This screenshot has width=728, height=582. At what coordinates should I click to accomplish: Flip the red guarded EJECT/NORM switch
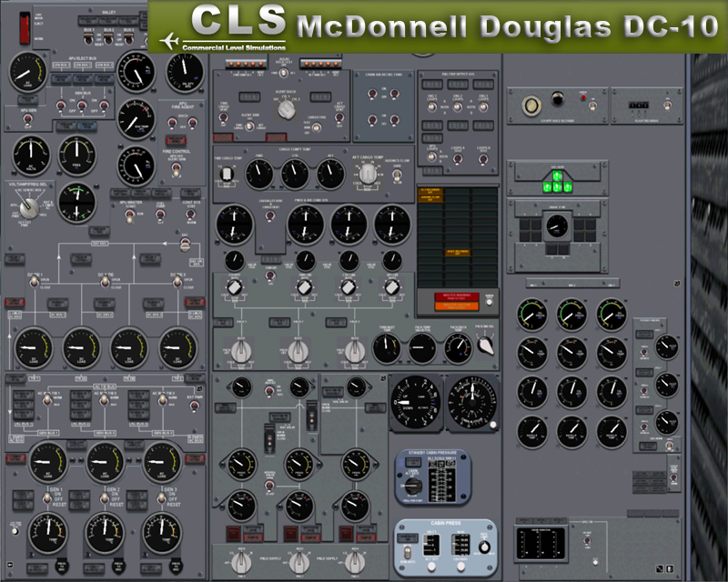click(x=25, y=28)
